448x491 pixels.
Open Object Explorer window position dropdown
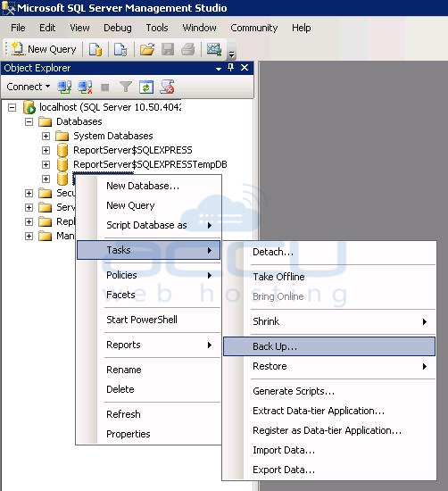point(219,68)
